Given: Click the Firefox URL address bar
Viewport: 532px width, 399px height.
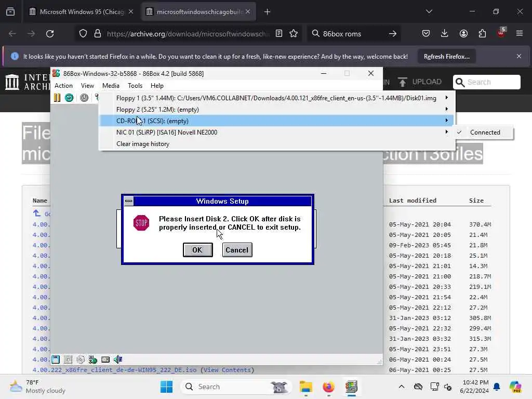Looking at the screenshot, I should point(188,34).
